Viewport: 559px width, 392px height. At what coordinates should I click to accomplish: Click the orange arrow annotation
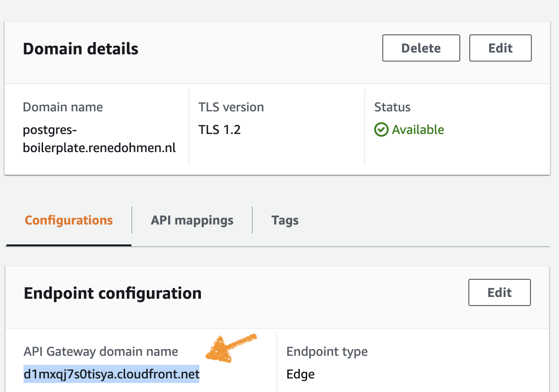click(231, 348)
